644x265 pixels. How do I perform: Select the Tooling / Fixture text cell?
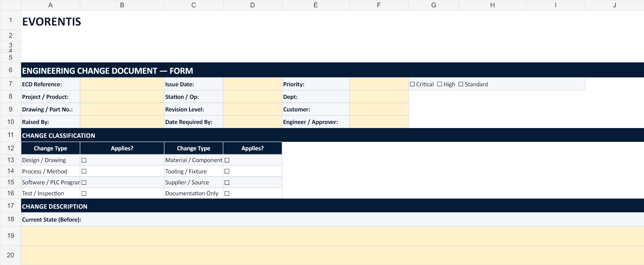[x=193, y=171]
